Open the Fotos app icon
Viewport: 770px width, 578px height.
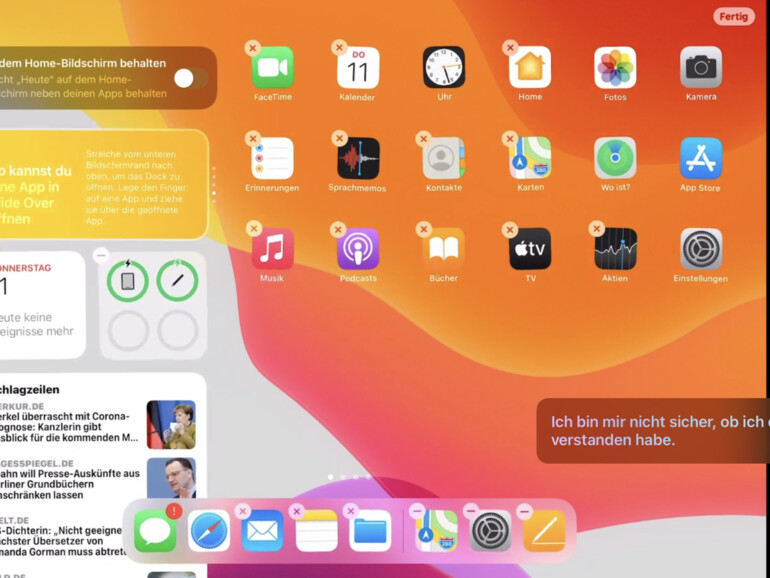(615, 67)
